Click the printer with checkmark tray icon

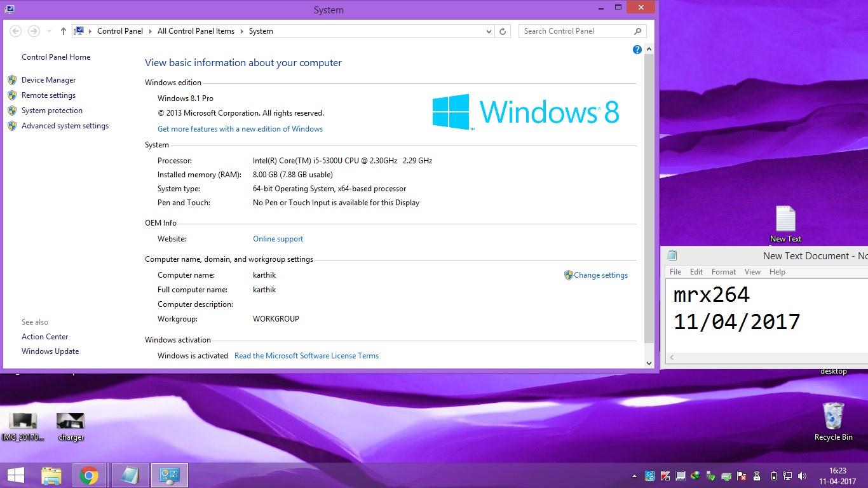[726, 476]
